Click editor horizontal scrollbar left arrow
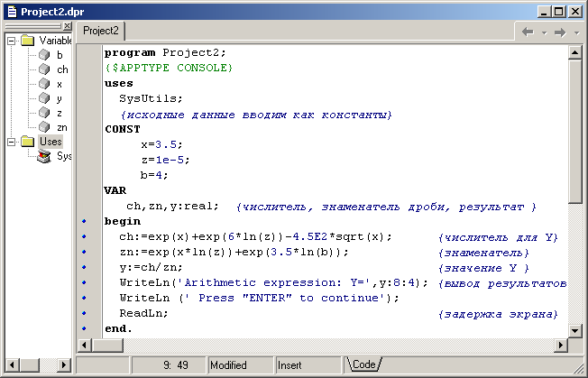Screen dimensions: 588x378 (85, 345)
